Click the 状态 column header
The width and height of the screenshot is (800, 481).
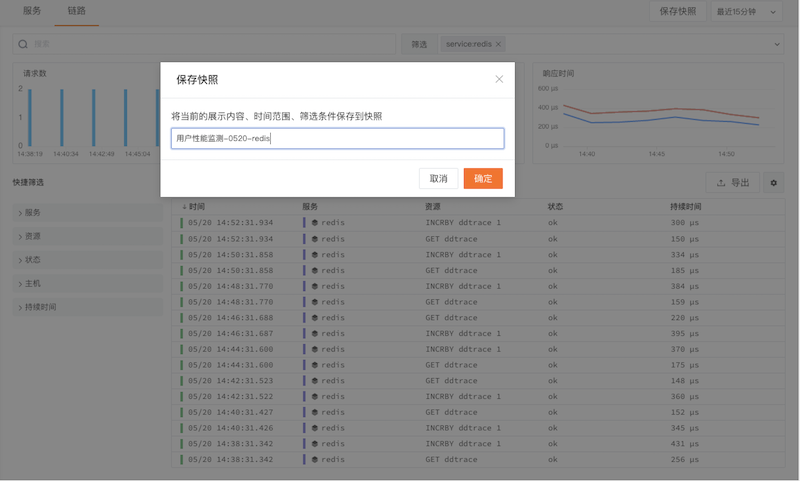[x=555, y=207]
